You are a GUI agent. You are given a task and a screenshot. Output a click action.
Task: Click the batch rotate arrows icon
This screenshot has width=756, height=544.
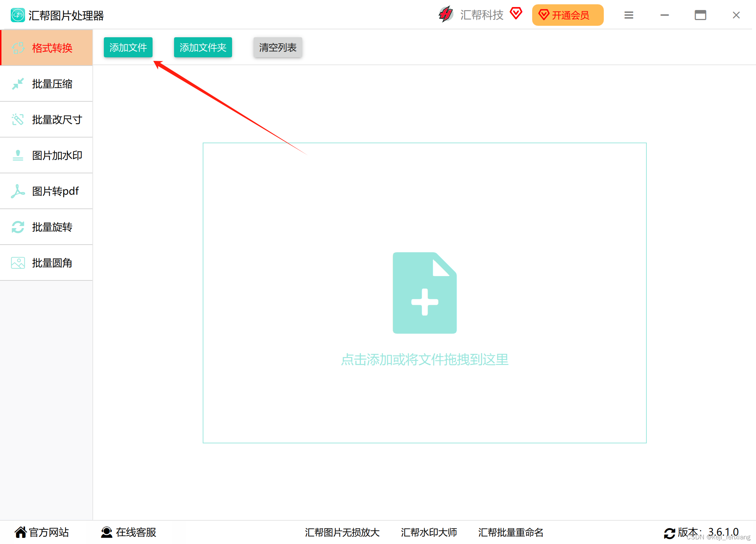coord(18,227)
